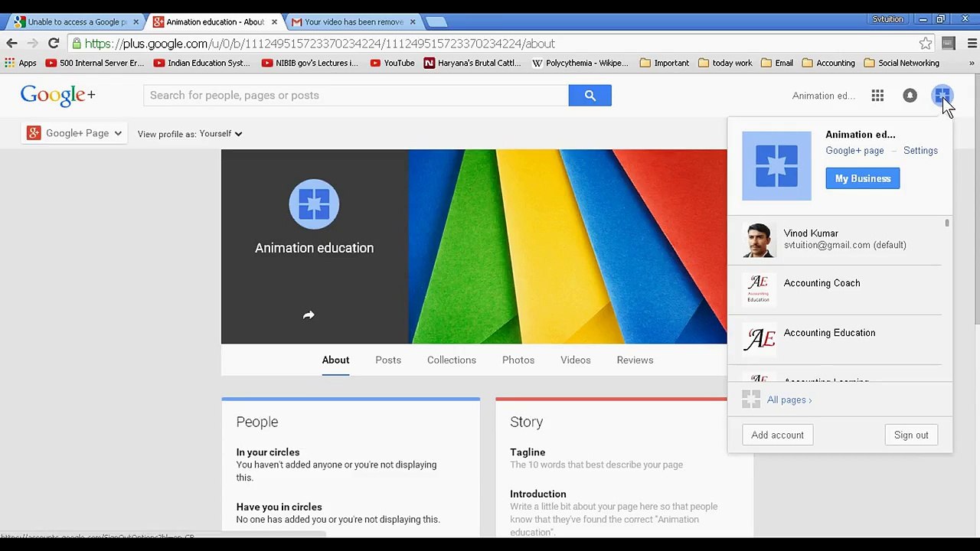This screenshot has height=551, width=980.
Task: Close the Gmail video removed tab
Action: point(413,22)
